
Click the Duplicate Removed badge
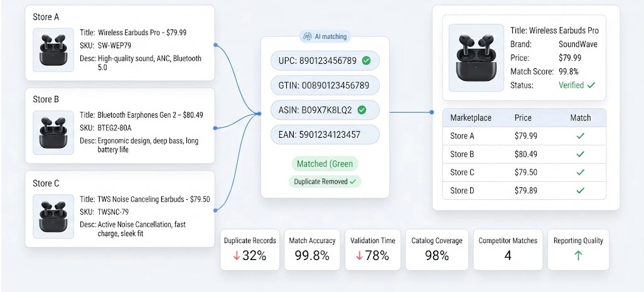[325, 182]
